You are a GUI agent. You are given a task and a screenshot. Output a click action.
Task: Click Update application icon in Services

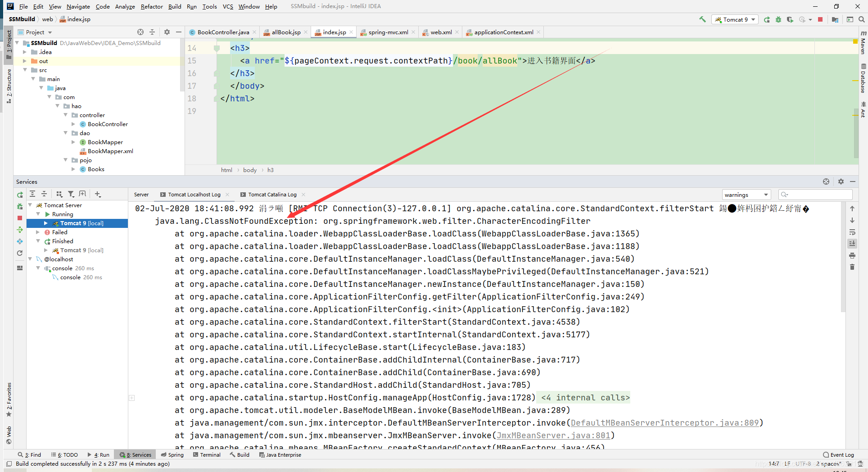20,241
